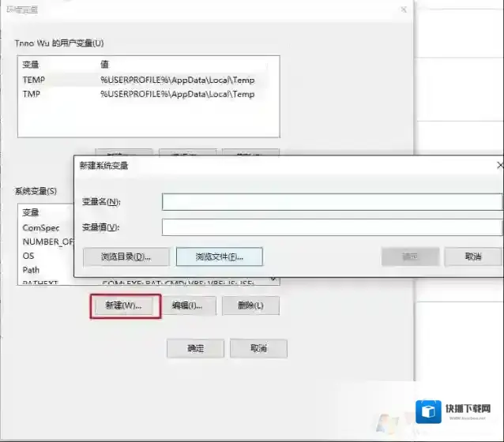Focus the 变量名(N) text field
The width and height of the screenshot is (504, 442).
(332, 202)
